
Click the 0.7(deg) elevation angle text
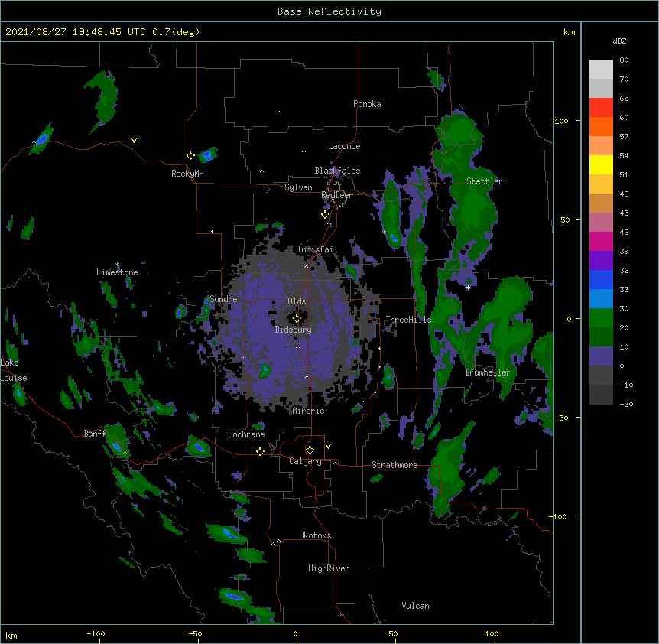click(x=176, y=32)
